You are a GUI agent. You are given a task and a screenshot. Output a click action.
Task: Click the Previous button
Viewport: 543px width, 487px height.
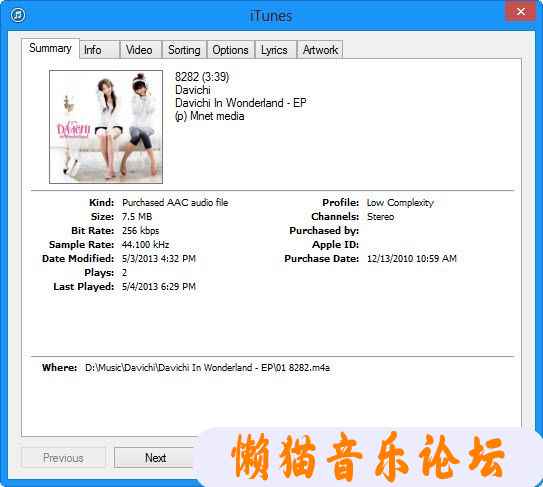tap(63, 458)
